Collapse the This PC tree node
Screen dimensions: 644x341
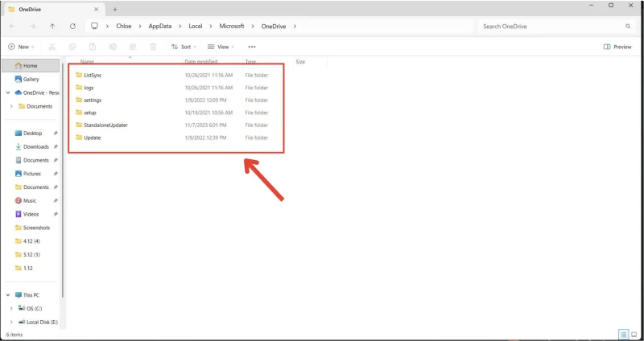click(x=8, y=295)
